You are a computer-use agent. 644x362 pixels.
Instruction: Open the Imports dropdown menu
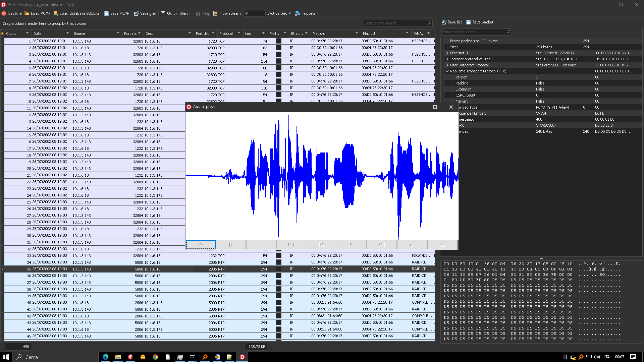point(306,13)
